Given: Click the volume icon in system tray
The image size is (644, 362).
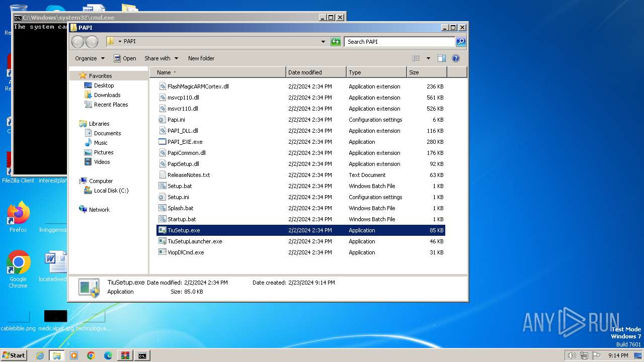Looking at the screenshot, I should [572, 355].
